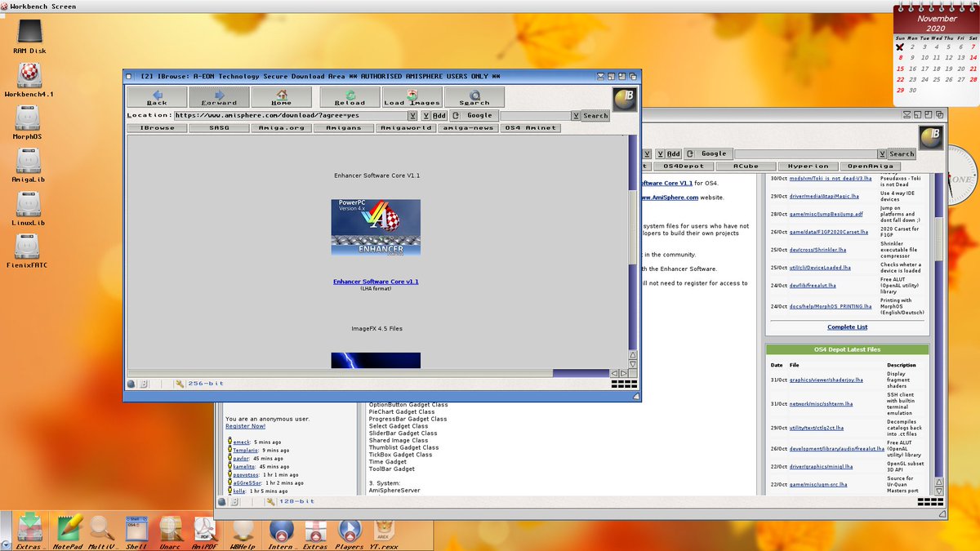Viewport: 980px width, 551px height.
Task: Reload the current page
Action: 350,98
